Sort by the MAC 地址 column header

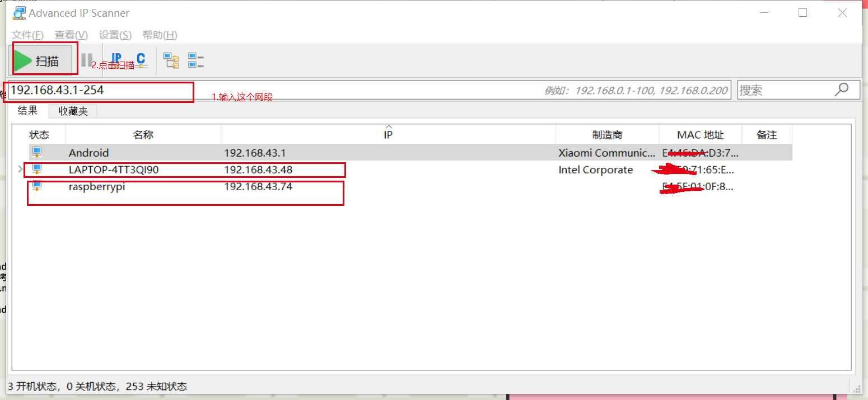tap(700, 135)
